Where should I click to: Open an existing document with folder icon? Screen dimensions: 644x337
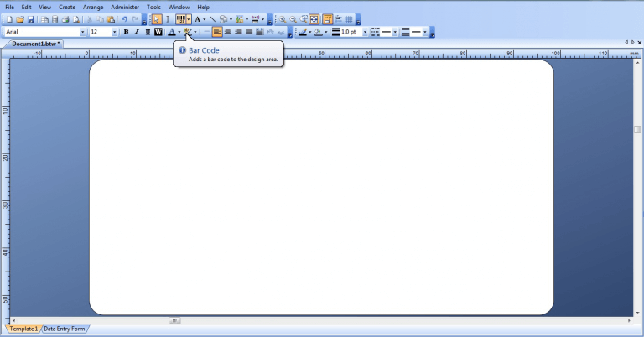(x=20, y=18)
